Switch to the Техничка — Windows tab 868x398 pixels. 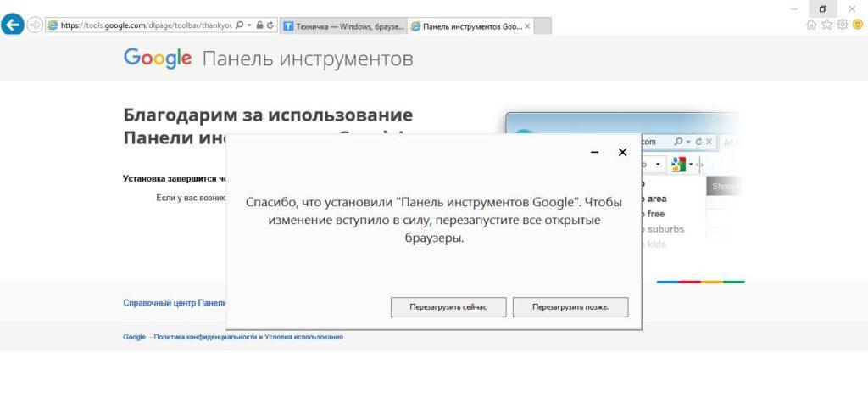344,26
